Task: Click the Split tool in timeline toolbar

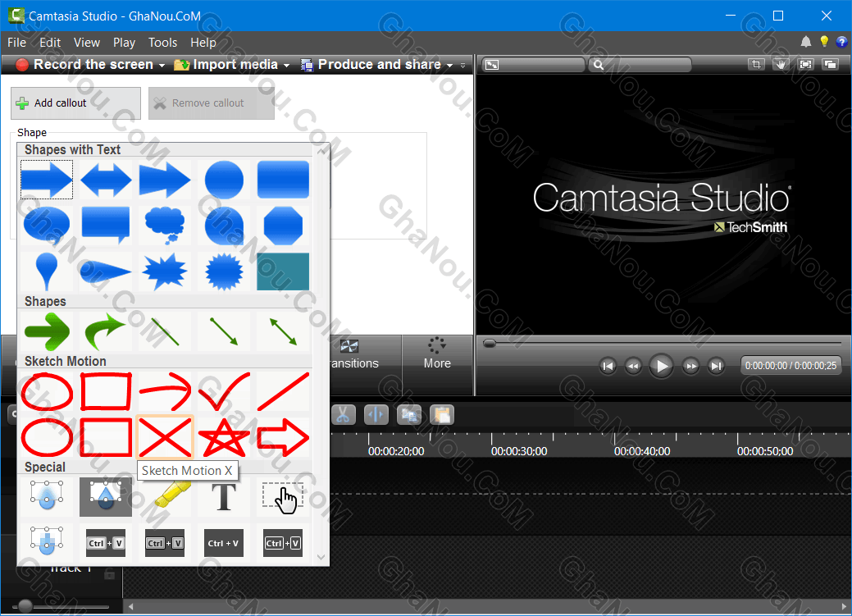Action: (x=376, y=414)
